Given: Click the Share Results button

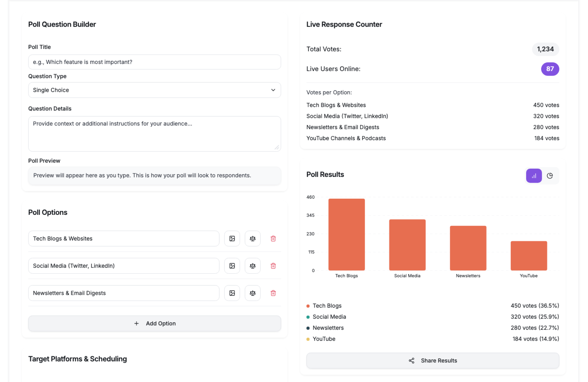Looking at the screenshot, I should click(x=432, y=360).
